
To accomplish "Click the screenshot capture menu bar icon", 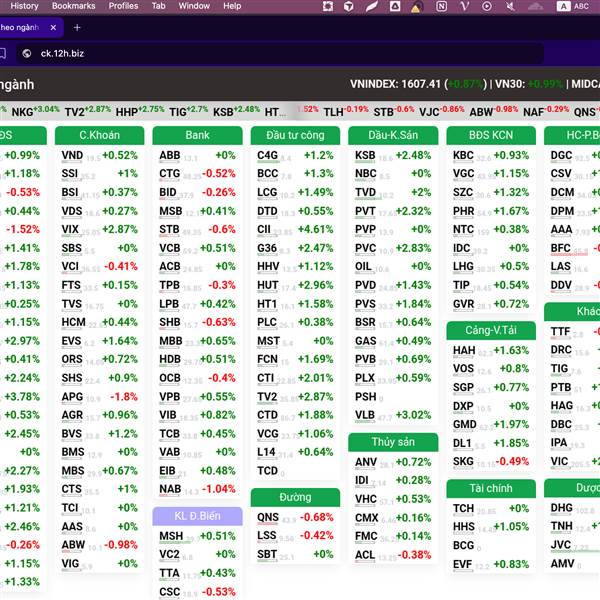I will pyautogui.click(x=328, y=6).
